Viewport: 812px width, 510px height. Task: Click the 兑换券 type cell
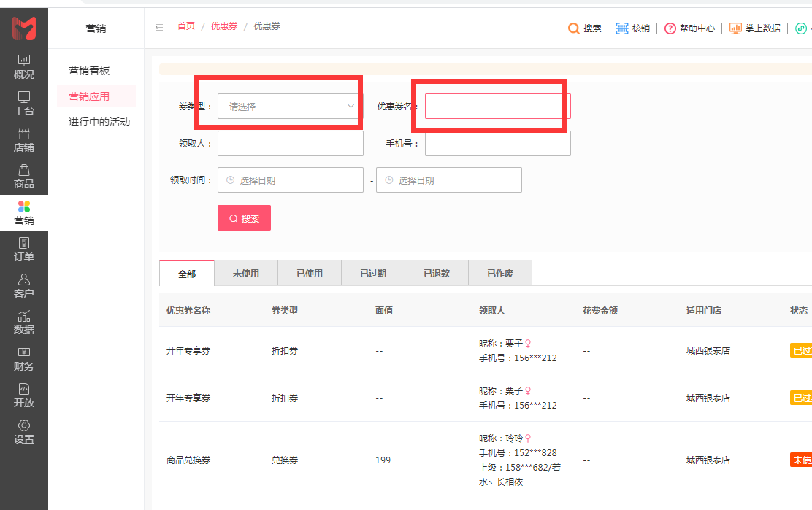coord(285,460)
